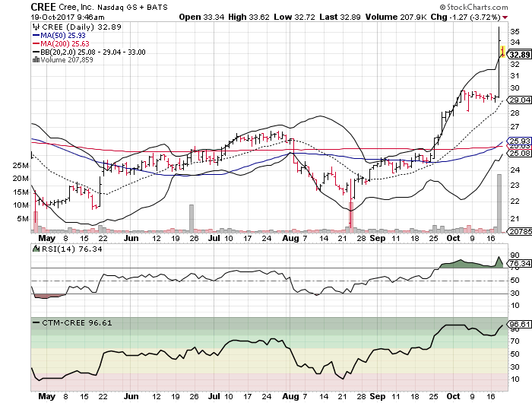Screen dimensions: 532x403
Task: Click the 5M label on the volume axis
Action: 23,219
